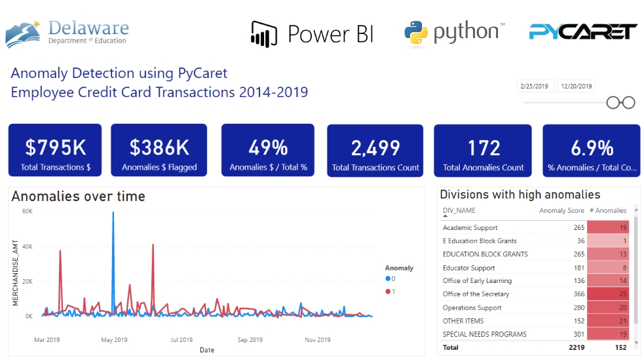Click the sort arrow under DIV_NAME header
Viewport: 644px width, 361px height.
(x=445, y=216)
